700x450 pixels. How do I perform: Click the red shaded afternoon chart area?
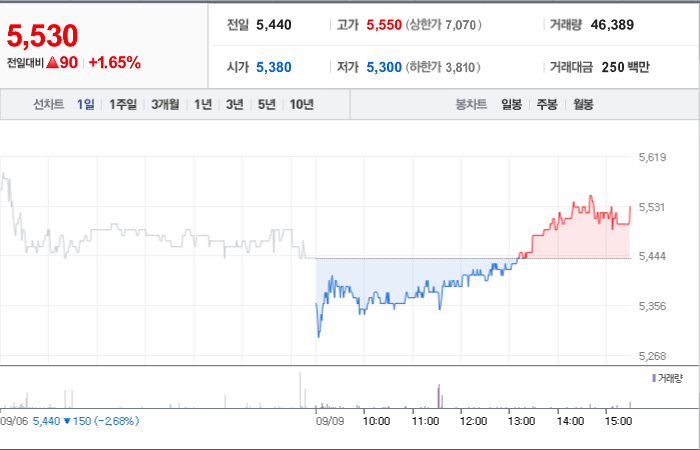[580, 239]
